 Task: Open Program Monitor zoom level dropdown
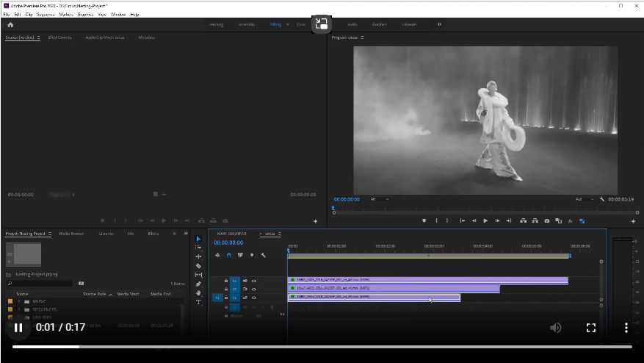380,199
